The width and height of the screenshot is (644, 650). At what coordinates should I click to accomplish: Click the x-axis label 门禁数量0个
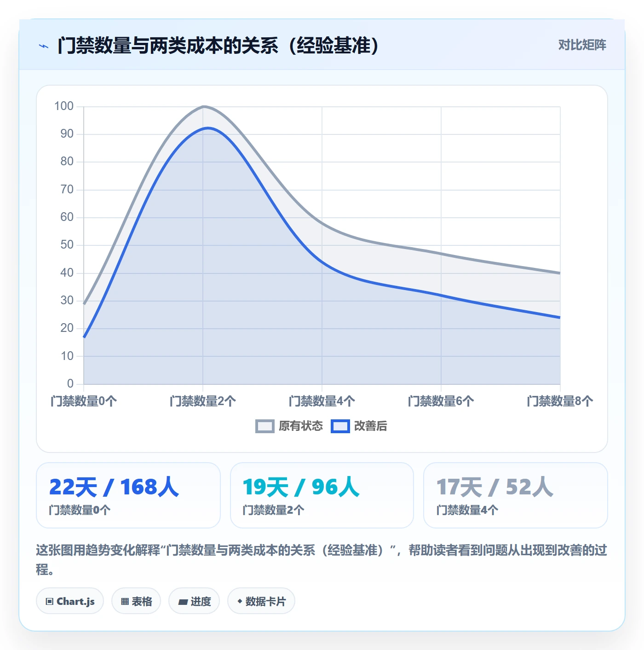coord(84,401)
